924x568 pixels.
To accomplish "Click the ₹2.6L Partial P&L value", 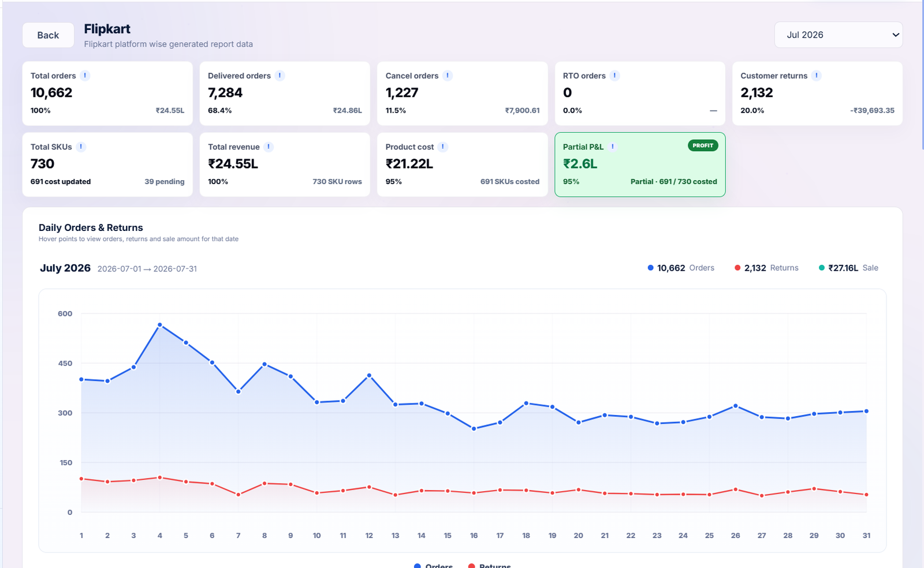I will [580, 164].
